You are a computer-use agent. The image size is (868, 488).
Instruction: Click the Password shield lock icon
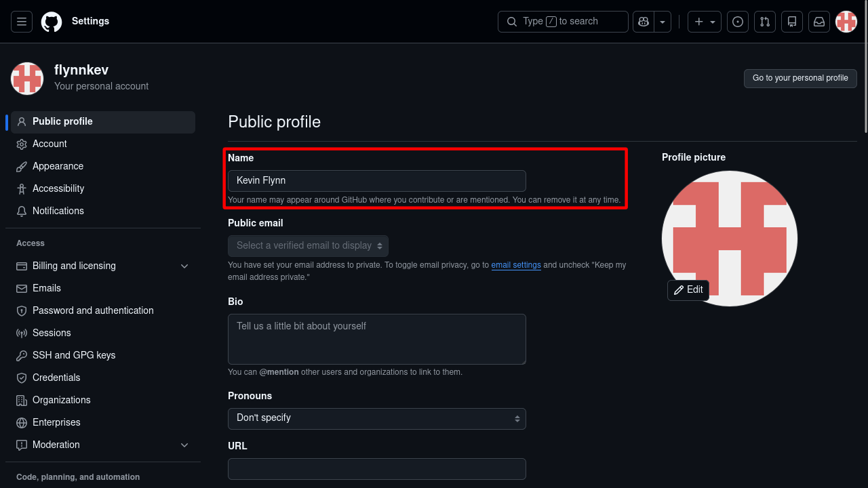tap(22, 311)
